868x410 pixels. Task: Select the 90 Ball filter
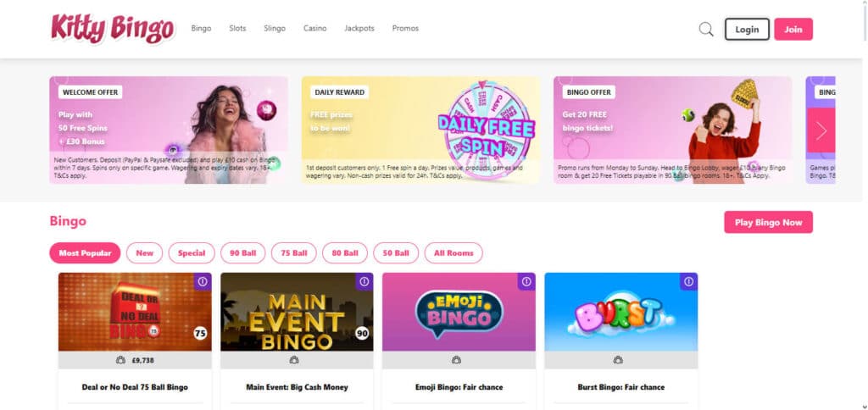pyautogui.click(x=243, y=252)
